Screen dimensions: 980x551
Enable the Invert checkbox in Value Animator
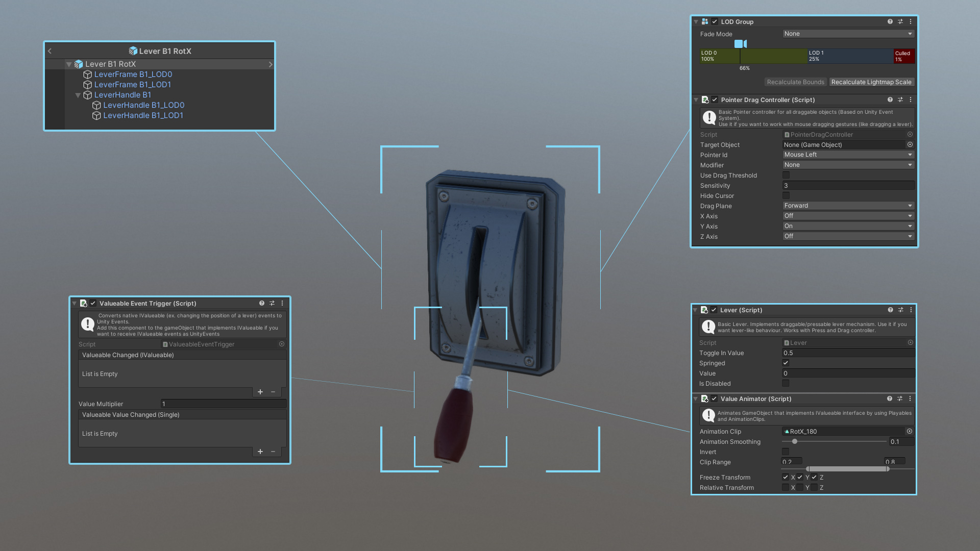786,452
